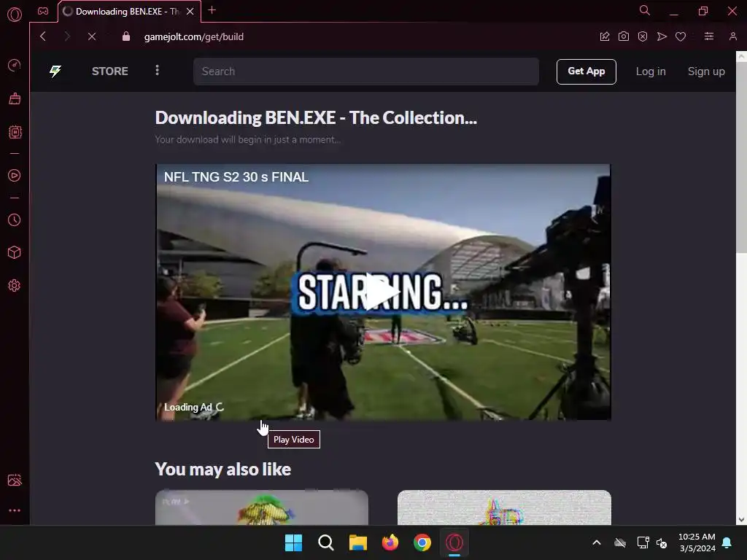Screen dimensions: 747x560
Task: Search tabs with magnifier icon
Action: click(x=645, y=10)
